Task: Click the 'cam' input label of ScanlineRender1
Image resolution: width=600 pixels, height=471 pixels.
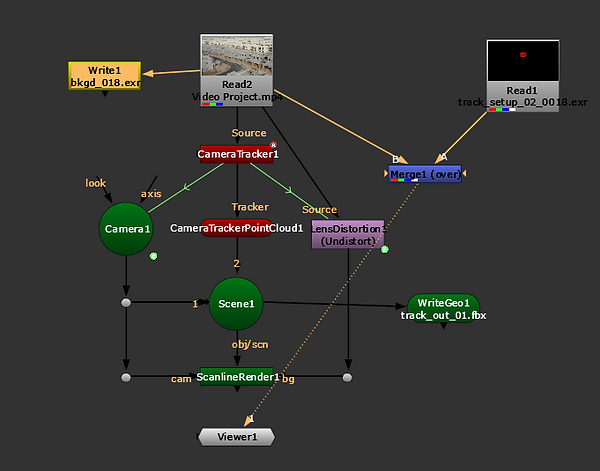Action: point(181,379)
